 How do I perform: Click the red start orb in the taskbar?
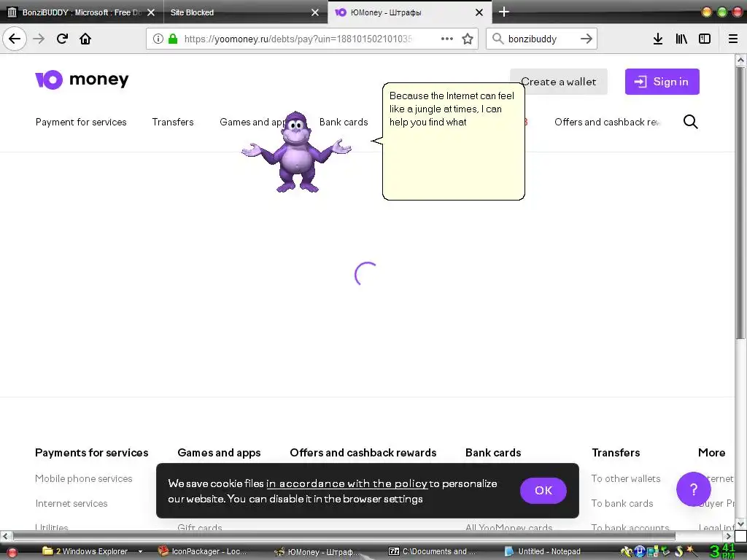12,553
